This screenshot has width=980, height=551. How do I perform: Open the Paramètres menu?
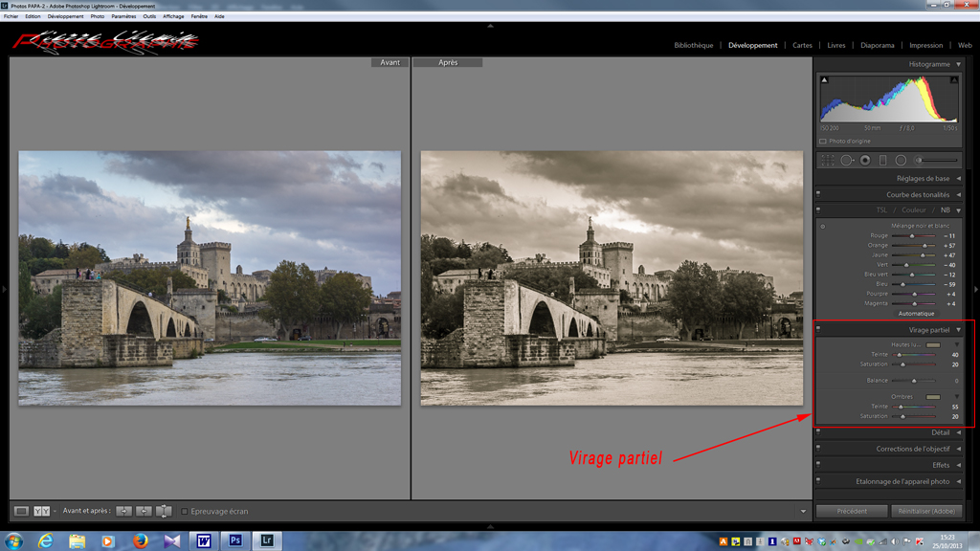point(123,17)
